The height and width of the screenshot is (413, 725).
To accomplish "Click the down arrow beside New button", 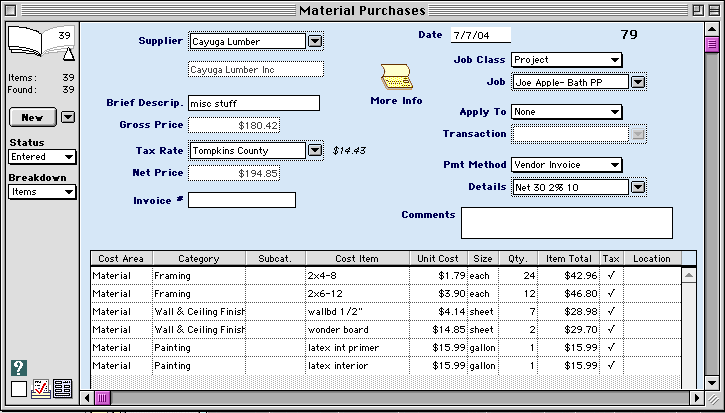I will [68, 117].
